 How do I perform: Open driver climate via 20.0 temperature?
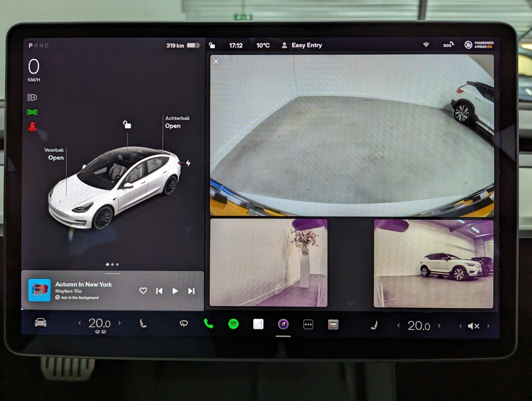coord(99,323)
